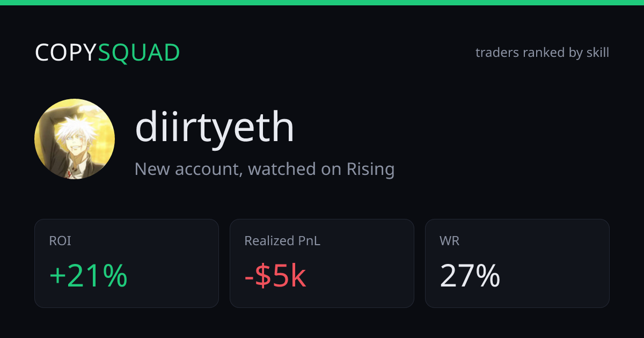
Task: Click the white COPY part of logo
Action: click(x=66, y=53)
